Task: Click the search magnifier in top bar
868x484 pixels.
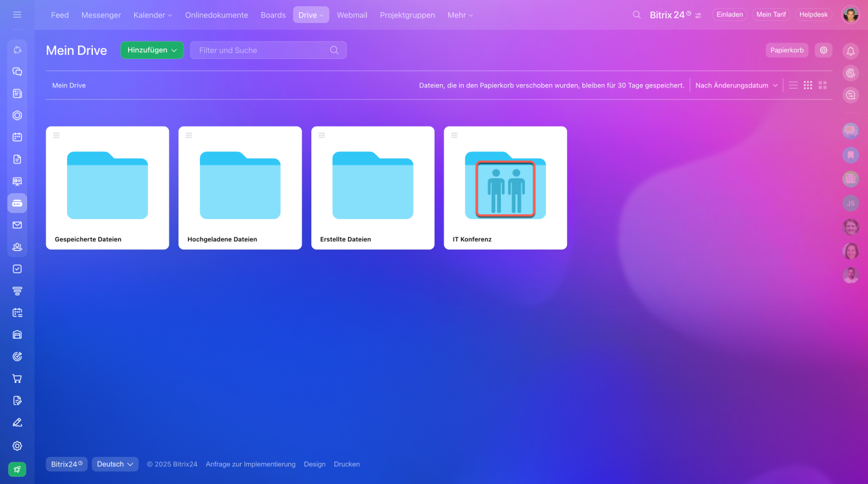Action: [636, 15]
